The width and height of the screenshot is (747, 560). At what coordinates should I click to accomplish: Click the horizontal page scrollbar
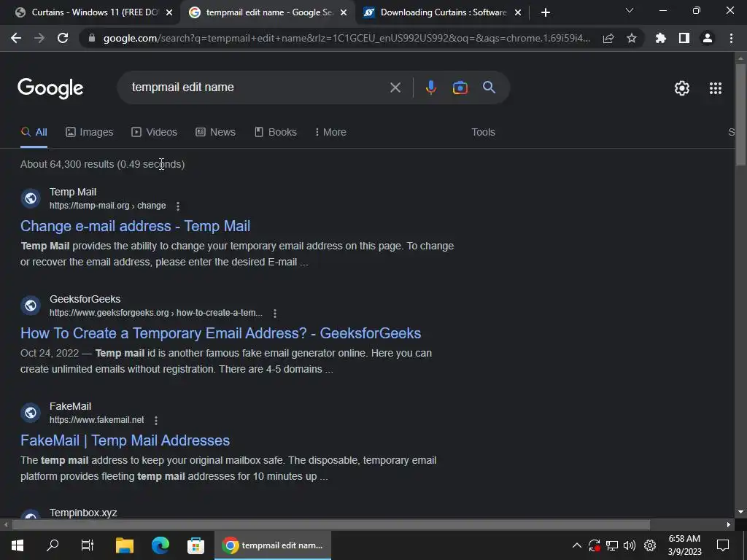[x=330, y=525]
